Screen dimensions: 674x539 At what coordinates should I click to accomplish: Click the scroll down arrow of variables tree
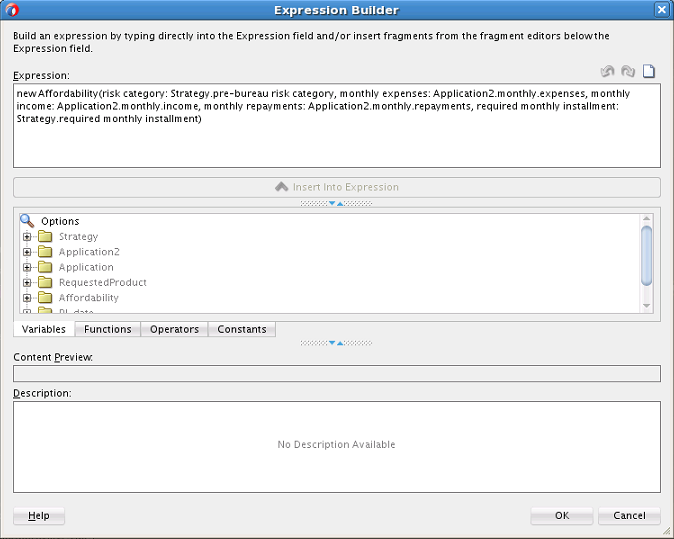click(646, 306)
